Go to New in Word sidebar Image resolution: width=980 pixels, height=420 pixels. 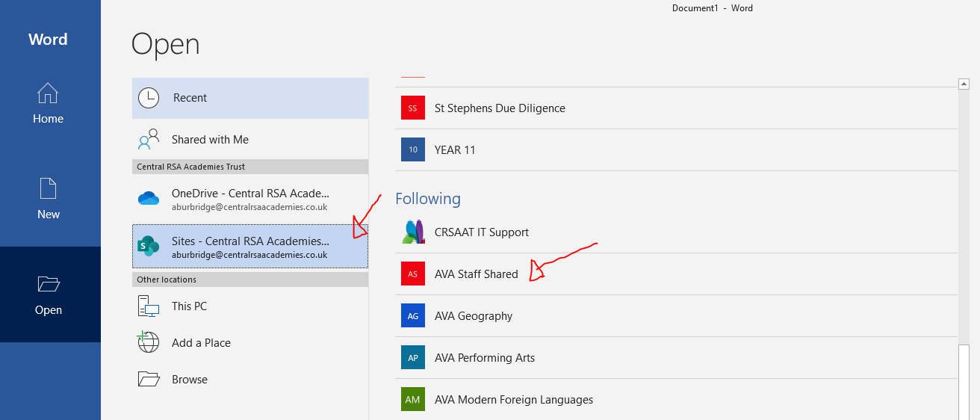50,199
